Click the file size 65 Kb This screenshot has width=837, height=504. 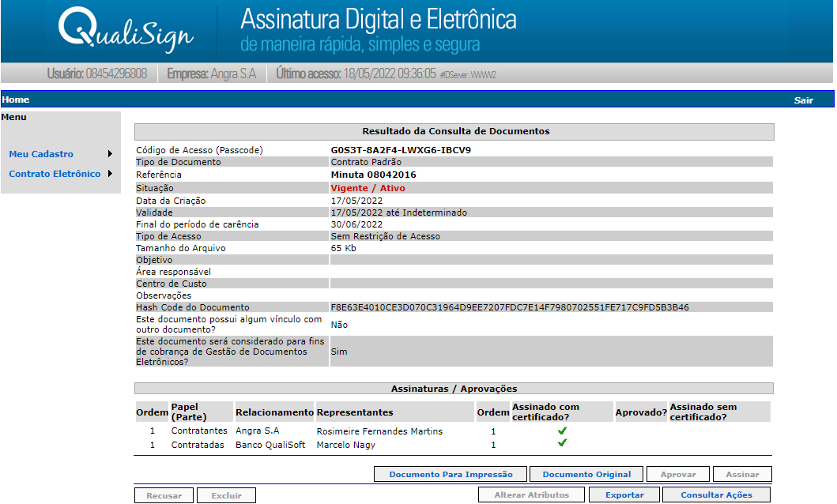coord(343,248)
